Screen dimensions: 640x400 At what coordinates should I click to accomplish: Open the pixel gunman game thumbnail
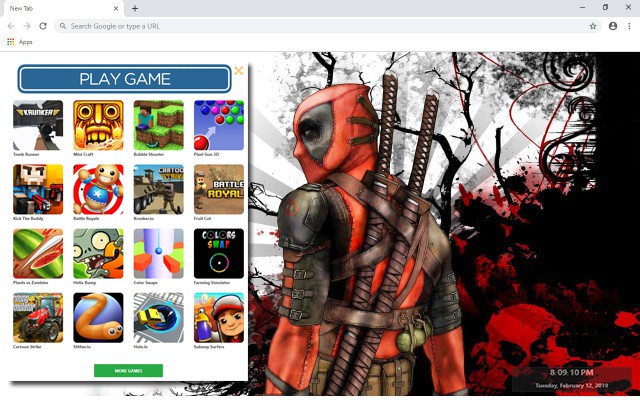click(38, 189)
